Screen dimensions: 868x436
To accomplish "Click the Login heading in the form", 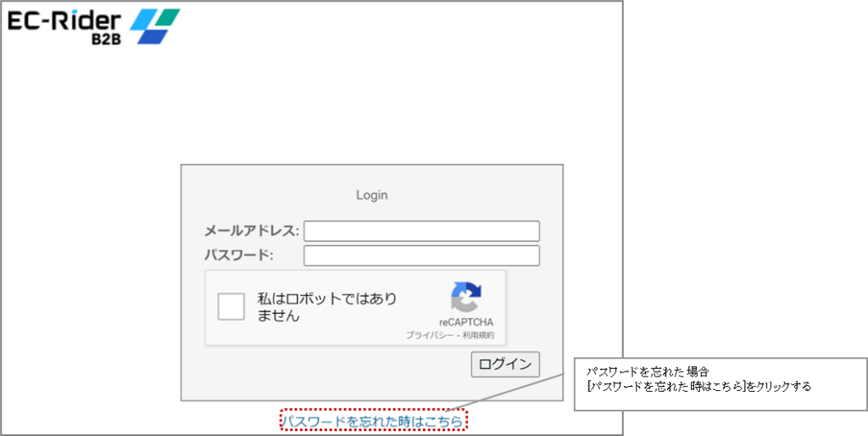I will click(x=371, y=195).
